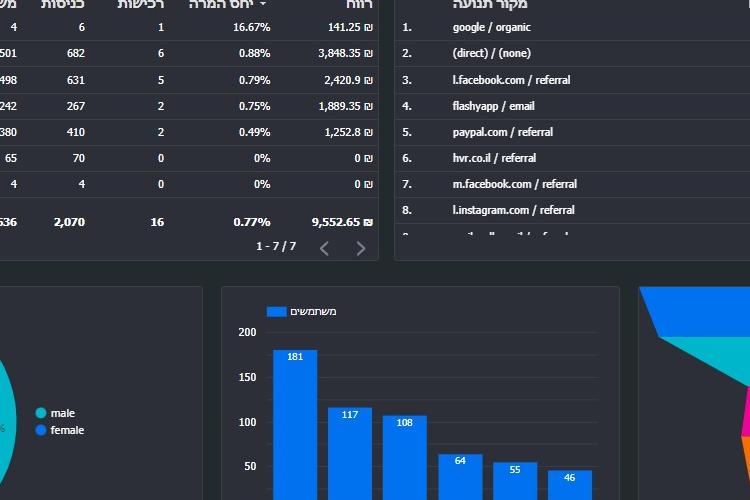
Task: Go to the next table page arrow
Action: point(361,248)
